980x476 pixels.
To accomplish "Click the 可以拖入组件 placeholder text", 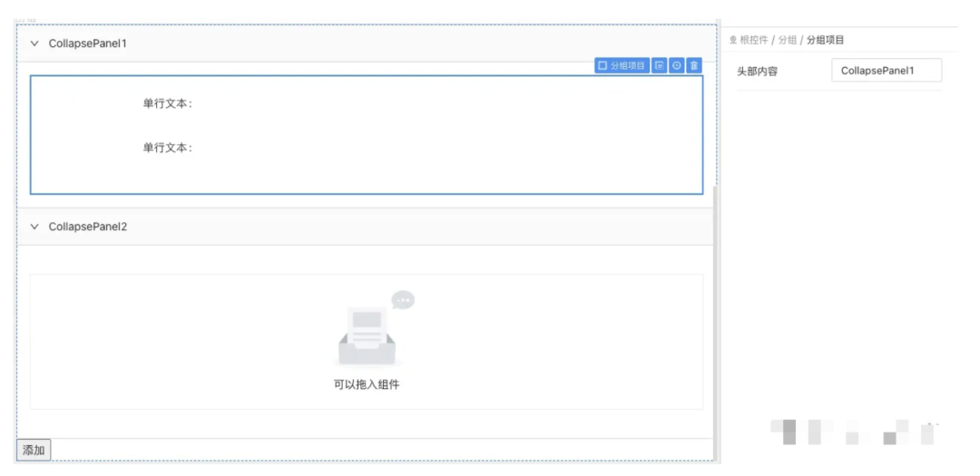I will pos(367,384).
